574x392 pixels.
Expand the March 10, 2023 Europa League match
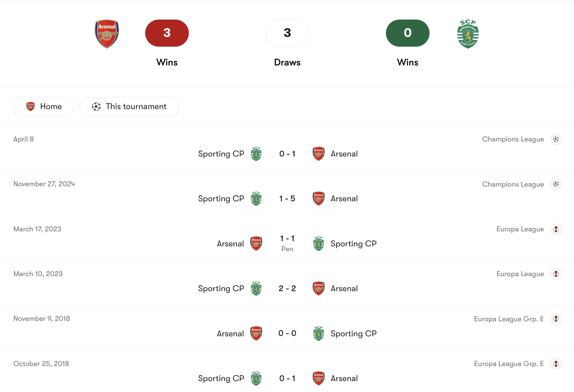(x=287, y=288)
